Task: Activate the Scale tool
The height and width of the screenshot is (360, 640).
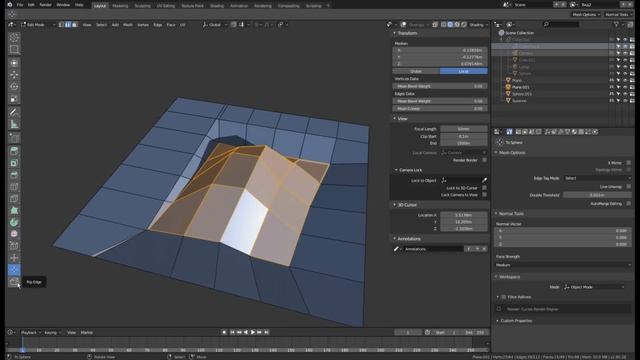Action: click(x=14, y=99)
